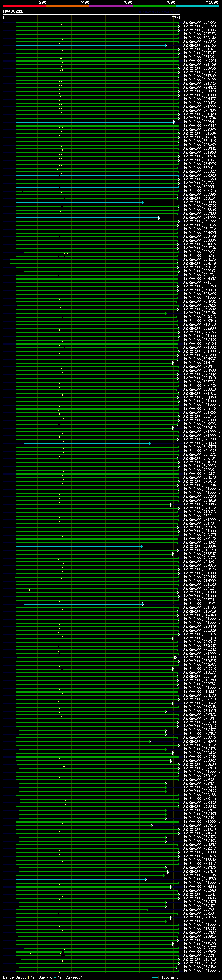This screenshot has height=980, width=222.
Task: Click the purple ~60% identity legend segment
Action: (111, 6)
